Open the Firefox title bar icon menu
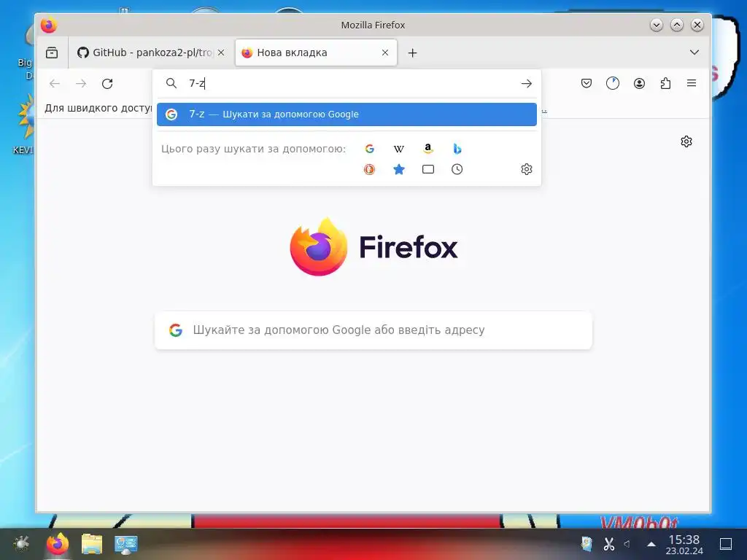747x560 pixels. 49,26
